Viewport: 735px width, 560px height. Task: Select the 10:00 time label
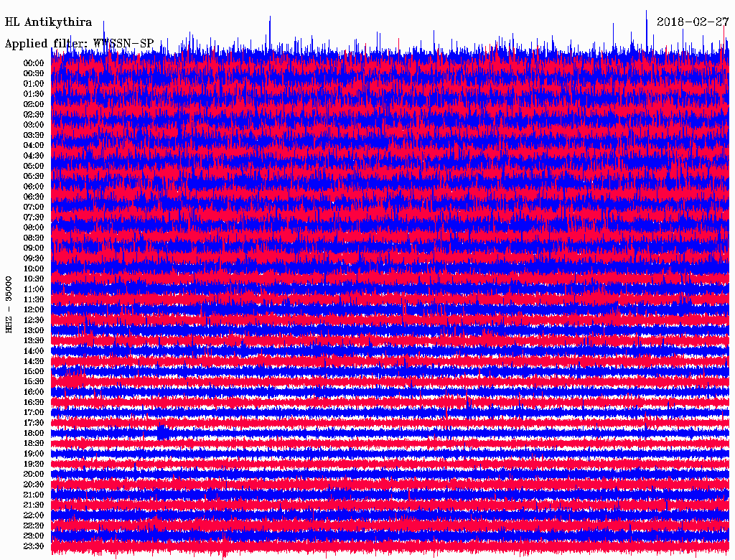point(34,269)
